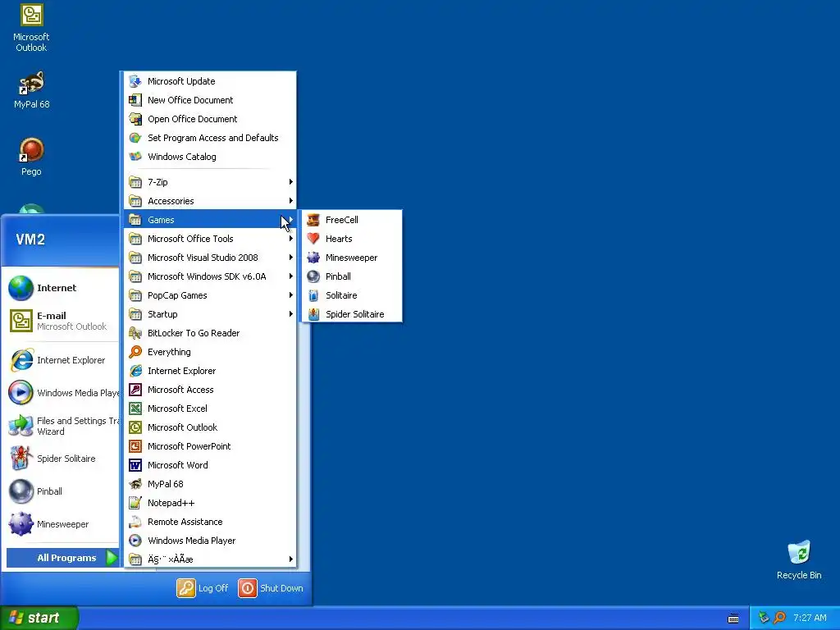Open Pinball in the Games submenu

(351, 276)
